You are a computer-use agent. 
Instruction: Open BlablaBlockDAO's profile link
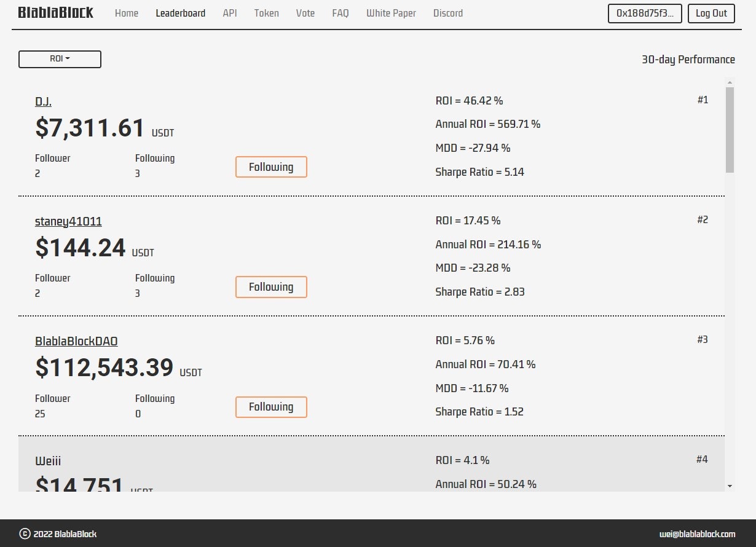tap(76, 342)
